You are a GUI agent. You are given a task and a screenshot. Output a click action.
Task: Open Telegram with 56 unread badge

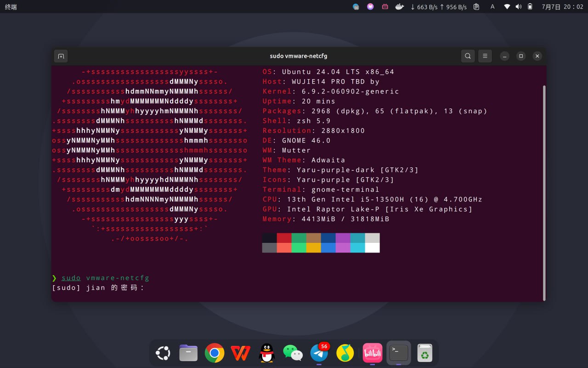[x=319, y=353]
